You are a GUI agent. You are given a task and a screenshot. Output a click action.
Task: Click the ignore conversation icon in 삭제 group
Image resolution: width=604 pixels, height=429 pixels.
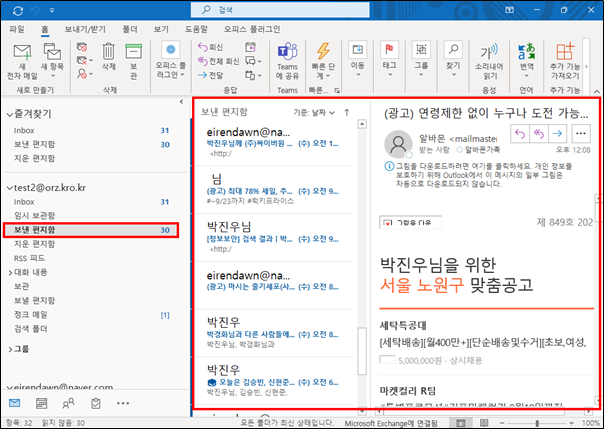pos(82,47)
